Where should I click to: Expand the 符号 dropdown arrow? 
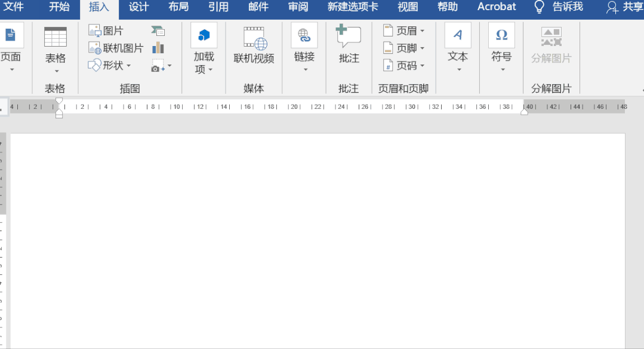coord(503,70)
